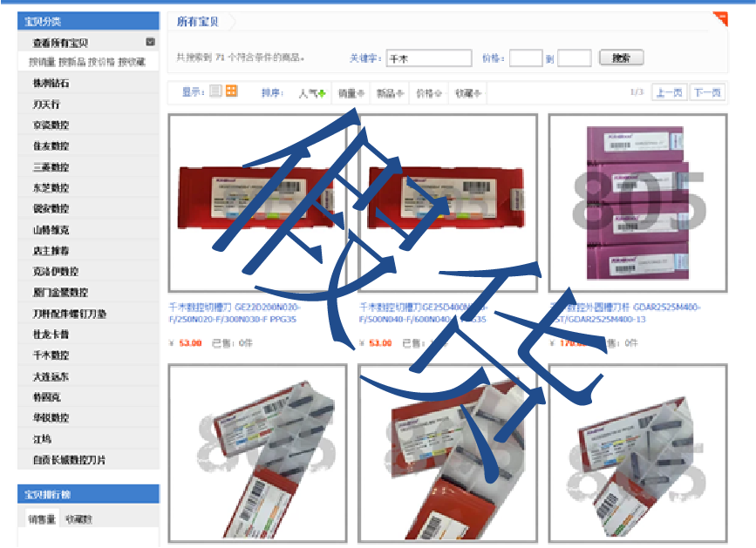The height and width of the screenshot is (548, 756).
Task: Open thumbnail of stacked purple insert boxes
Action: coord(637,203)
